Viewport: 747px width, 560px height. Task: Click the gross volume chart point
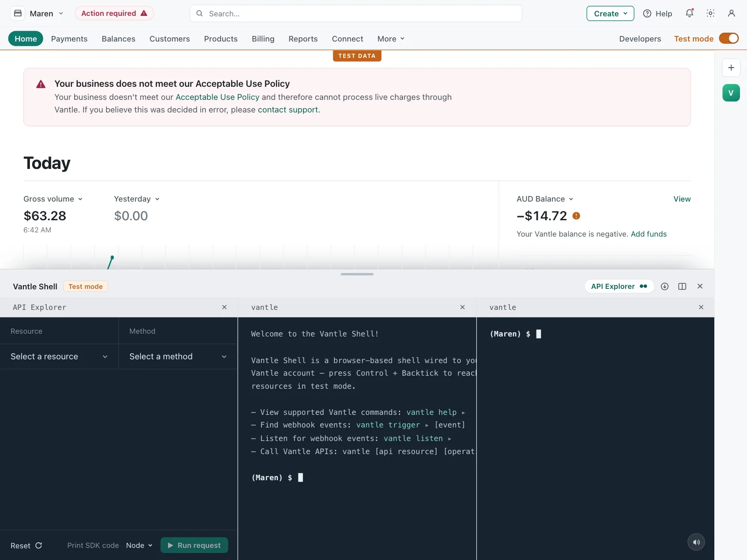112,257
